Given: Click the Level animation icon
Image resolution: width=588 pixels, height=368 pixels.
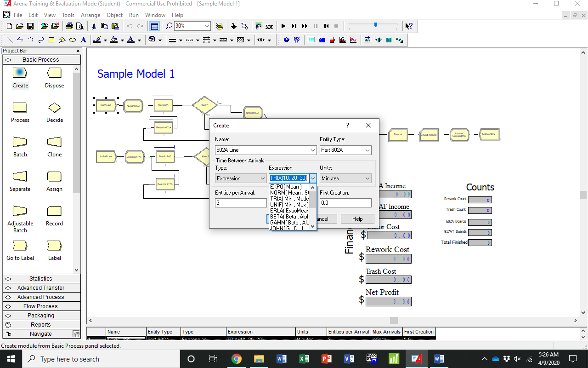Looking at the screenshot, I should click(x=332, y=40).
